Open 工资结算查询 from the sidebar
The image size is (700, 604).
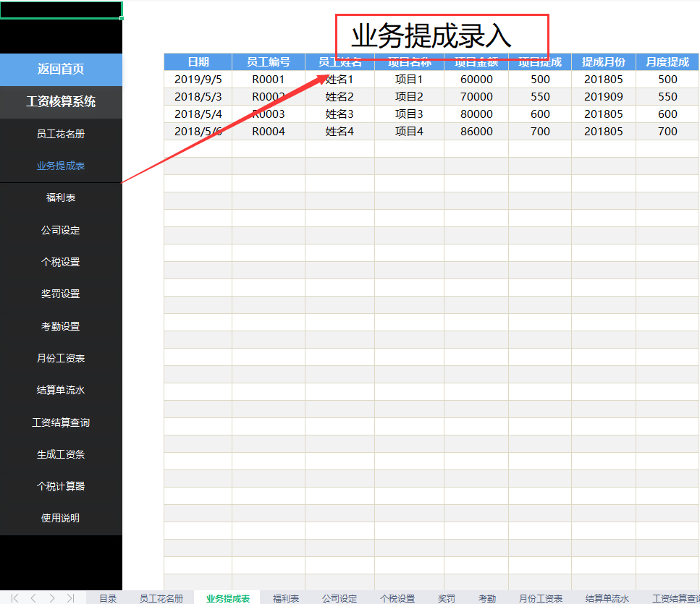coord(61,422)
